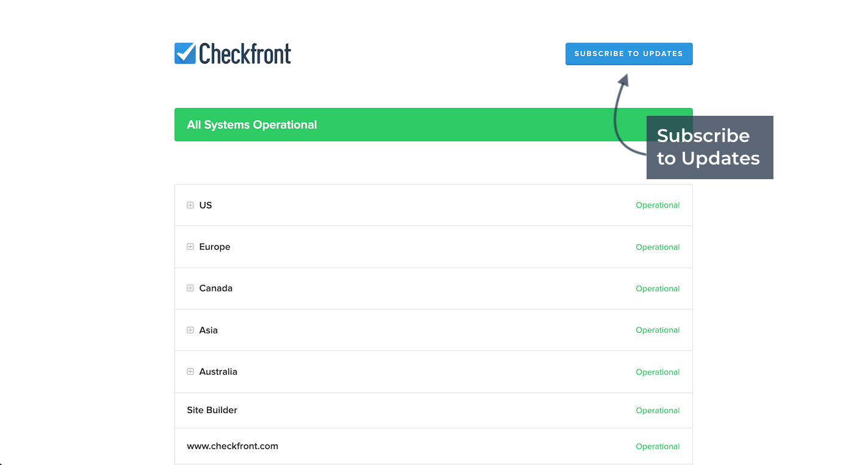The image size is (868, 465).
Task: Expand the US component group
Action: tap(190, 205)
